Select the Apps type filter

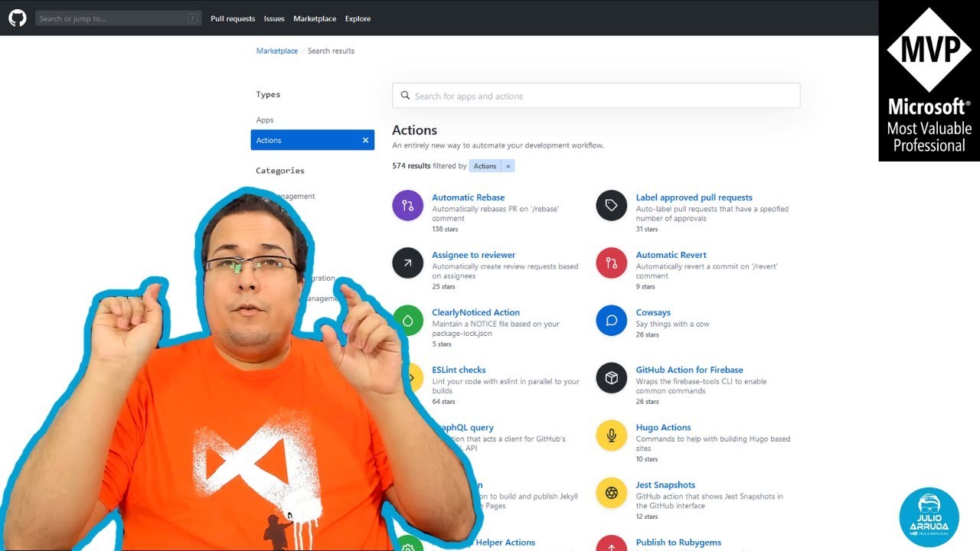[x=265, y=120]
